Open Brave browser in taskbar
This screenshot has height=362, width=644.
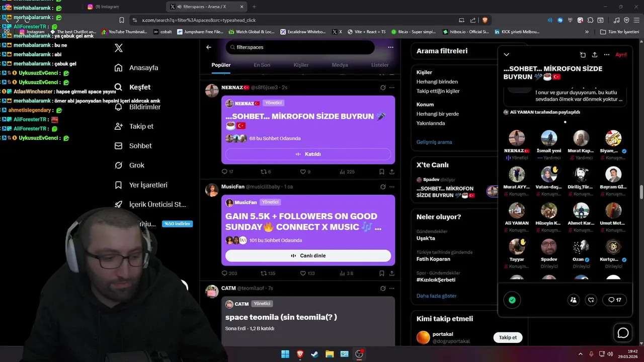pyautogui.click(x=300, y=354)
